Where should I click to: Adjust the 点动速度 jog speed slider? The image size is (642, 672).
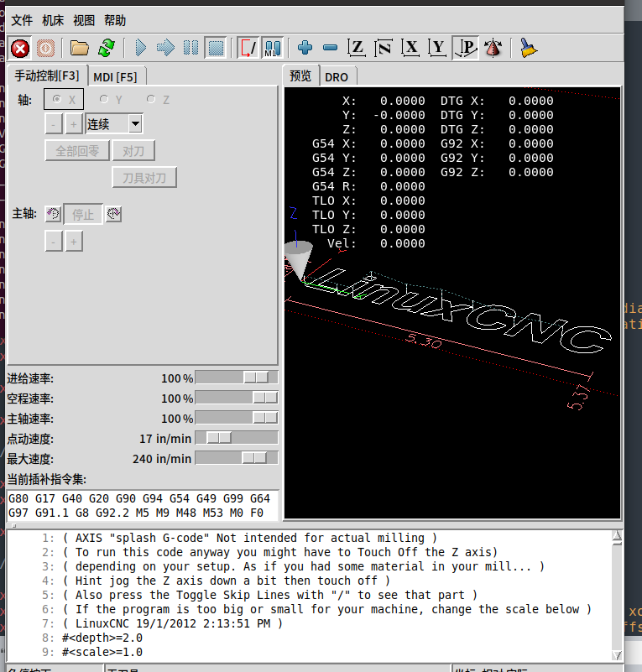[x=220, y=438]
